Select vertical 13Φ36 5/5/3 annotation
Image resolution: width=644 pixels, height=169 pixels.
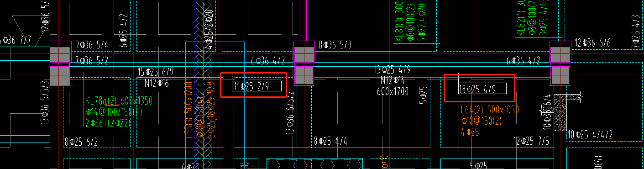click(44, 103)
